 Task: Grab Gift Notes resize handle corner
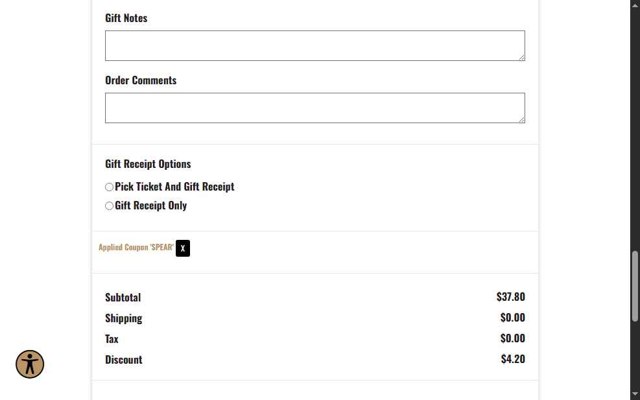click(x=522, y=58)
